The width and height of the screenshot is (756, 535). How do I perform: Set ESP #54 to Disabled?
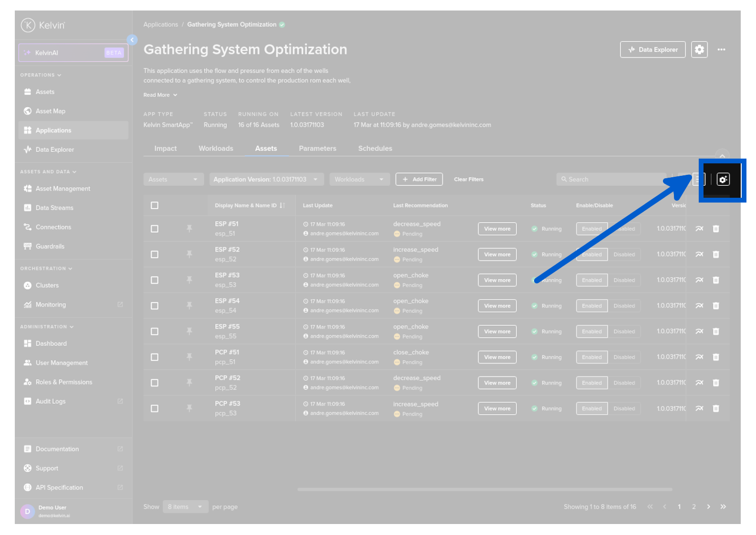(624, 306)
